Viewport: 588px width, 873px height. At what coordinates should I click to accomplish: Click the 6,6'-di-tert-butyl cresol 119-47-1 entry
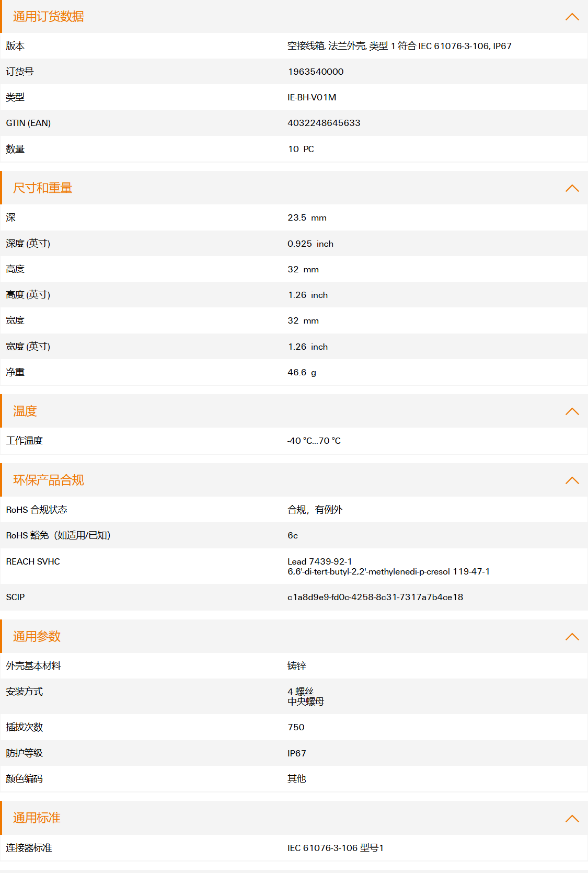point(389,571)
